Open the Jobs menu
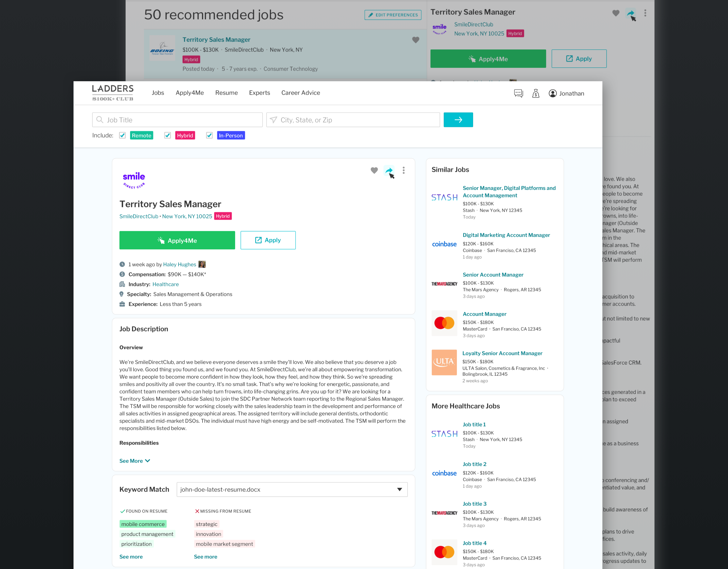The image size is (728, 569). pos(158,93)
